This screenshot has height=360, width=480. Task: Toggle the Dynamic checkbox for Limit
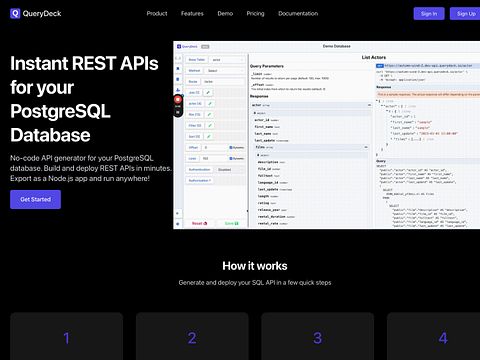(x=231, y=158)
